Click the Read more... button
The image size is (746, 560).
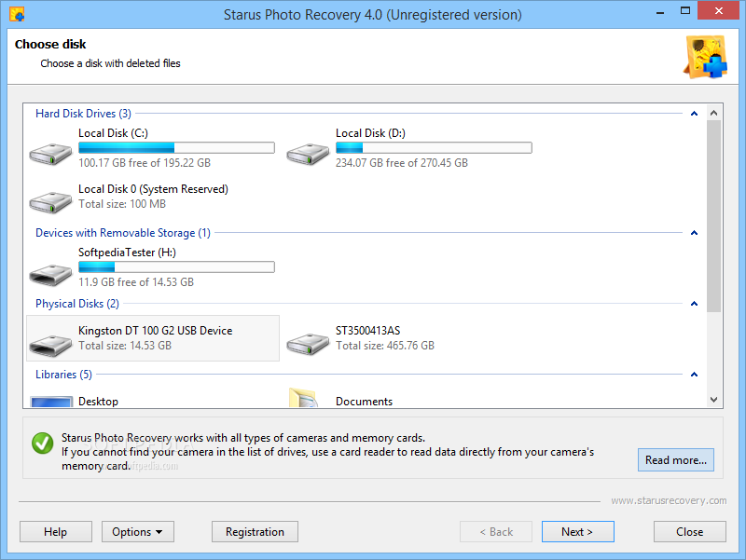675,459
